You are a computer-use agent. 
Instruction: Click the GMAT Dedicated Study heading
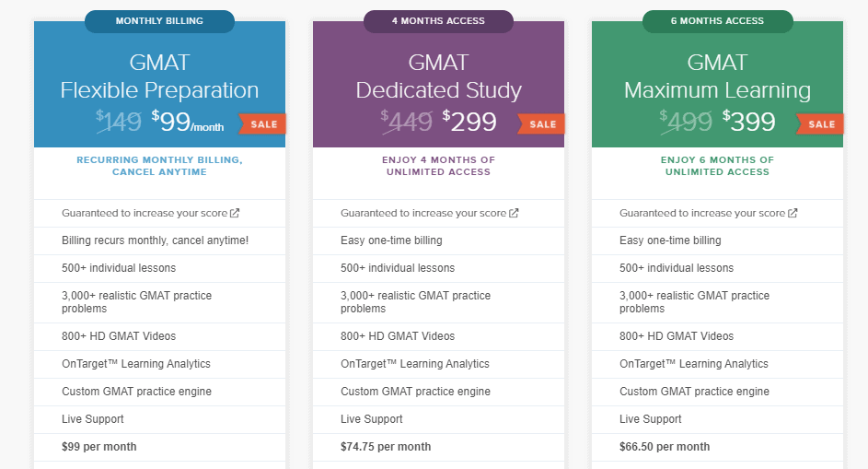tap(438, 76)
